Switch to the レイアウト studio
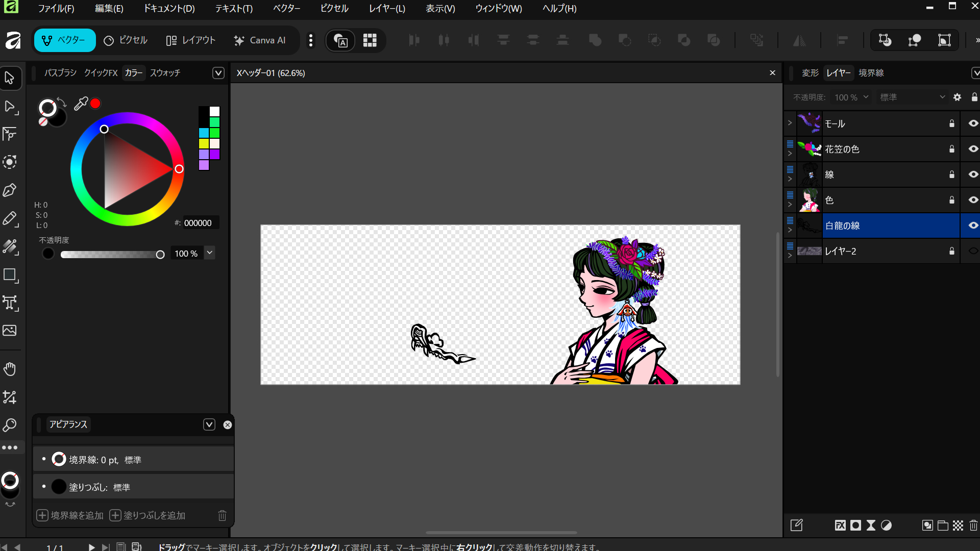The image size is (980, 551). (191, 40)
